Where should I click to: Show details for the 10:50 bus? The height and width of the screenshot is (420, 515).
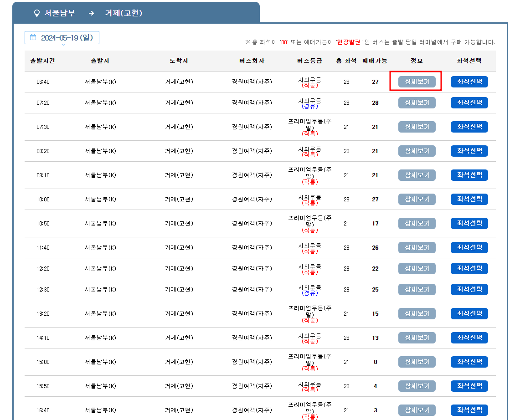point(417,223)
